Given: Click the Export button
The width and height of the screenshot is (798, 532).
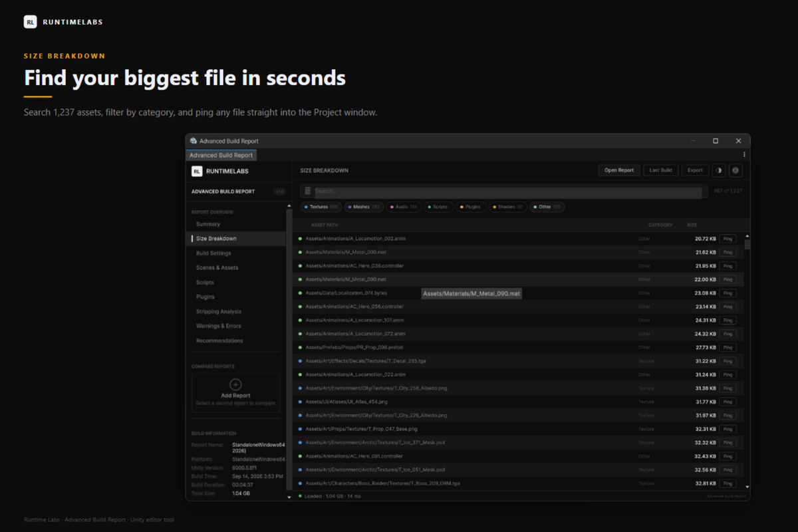Looking at the screenshot, I should (x=695, y=170).
